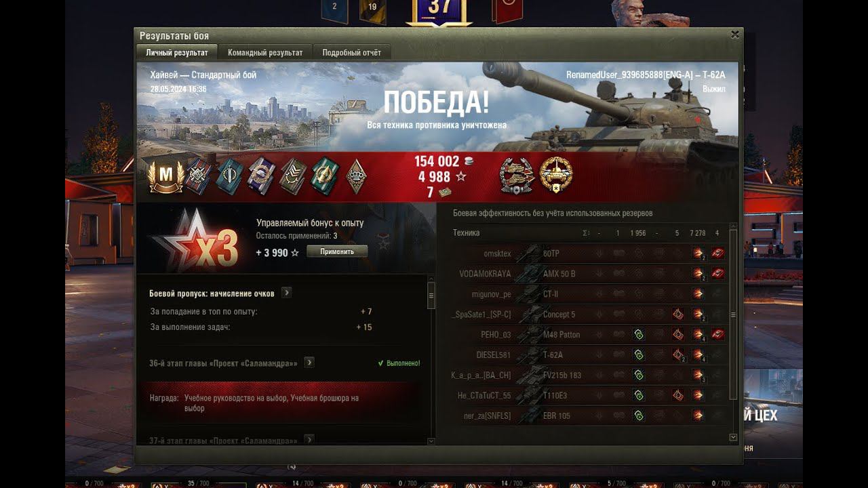
Task: Click the Mastery badge M medal icon
Action: pyautogui.click(x=166, y=176)
